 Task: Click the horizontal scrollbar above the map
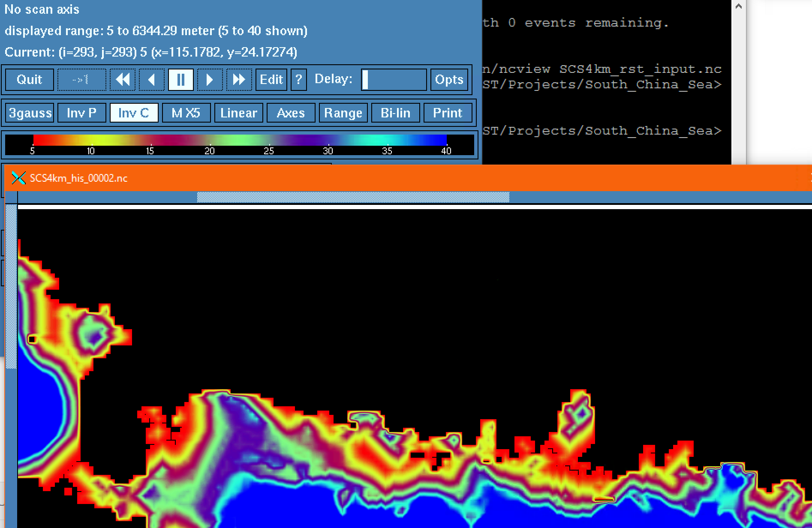[x=353, y=197]
